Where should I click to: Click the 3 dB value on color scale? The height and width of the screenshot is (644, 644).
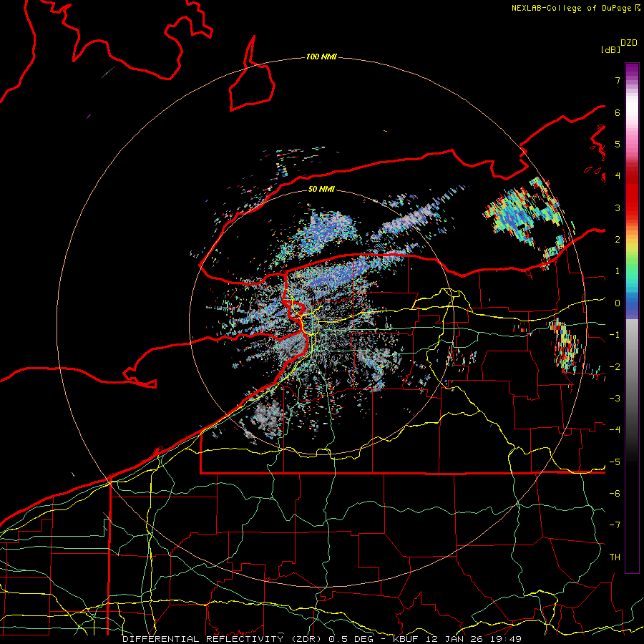pos(618,208)
